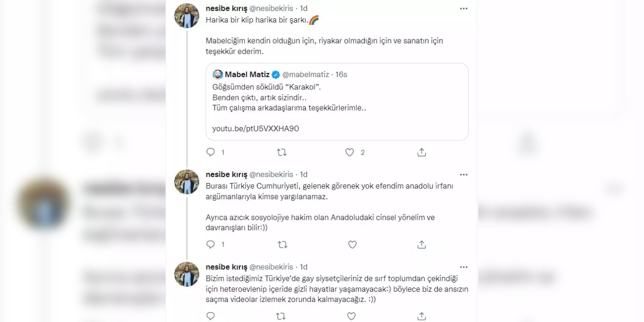Like the third tweet about videos
Image resolution: width=644 pixels, height=322 pixels.
pyautogui.click(x=352, y=316)
